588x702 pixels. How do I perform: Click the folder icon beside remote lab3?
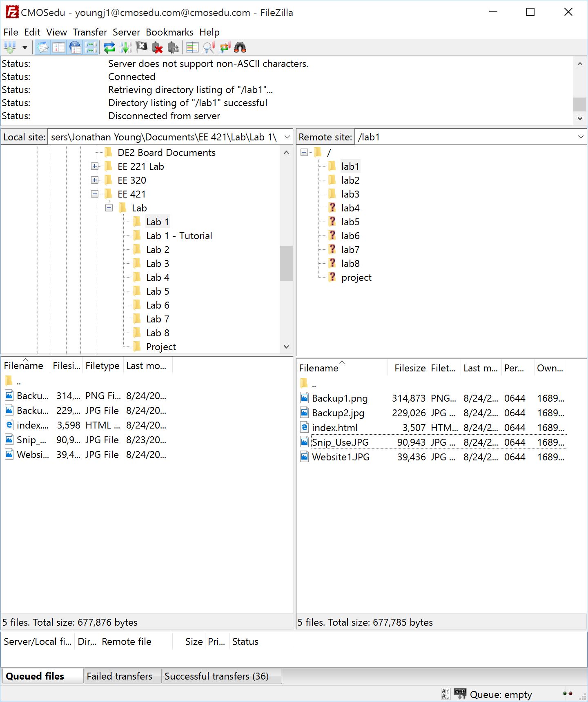(x=332, y=194)
